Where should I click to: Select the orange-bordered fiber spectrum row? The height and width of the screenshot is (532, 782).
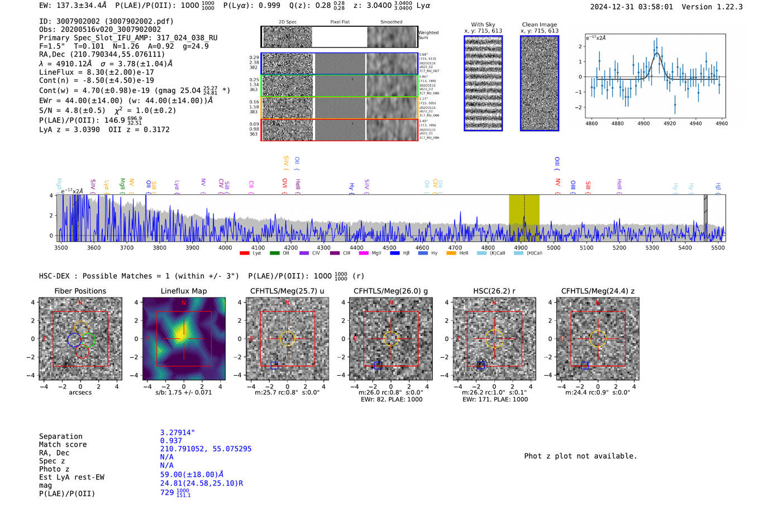click(339, 108)
